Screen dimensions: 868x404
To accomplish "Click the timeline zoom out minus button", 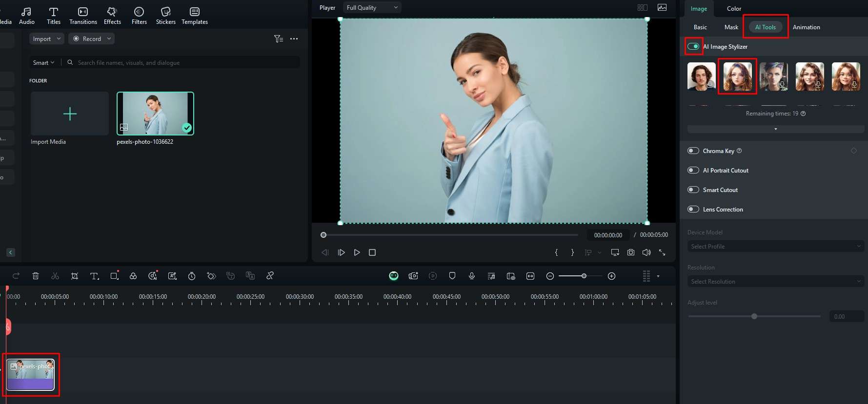I will pyautogui.click(x=550, y=276).
